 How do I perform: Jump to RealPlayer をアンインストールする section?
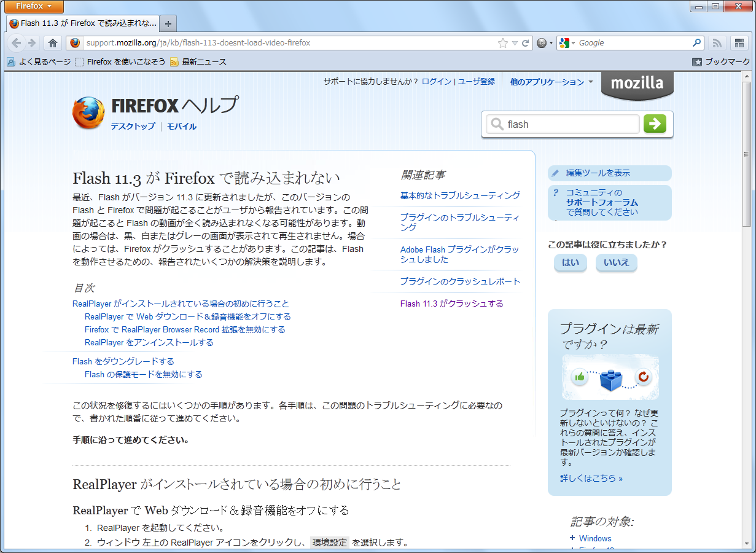(149, 342)
